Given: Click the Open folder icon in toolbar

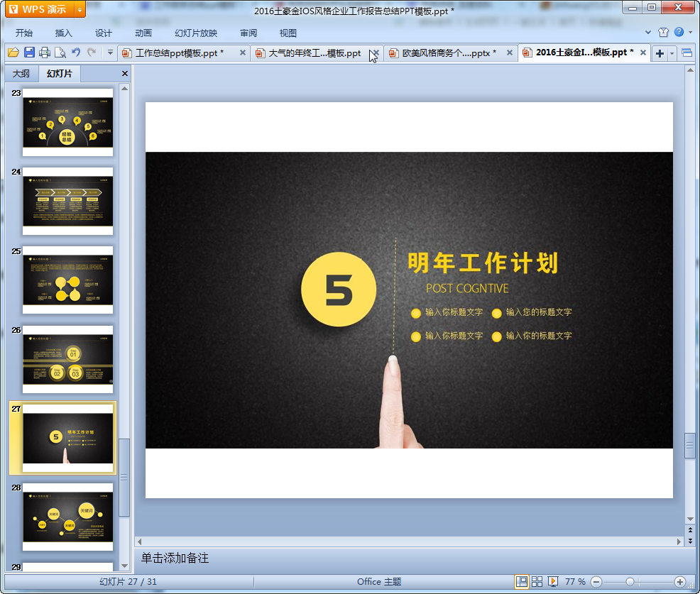Looking at the screenshot, I should point(13,53).
